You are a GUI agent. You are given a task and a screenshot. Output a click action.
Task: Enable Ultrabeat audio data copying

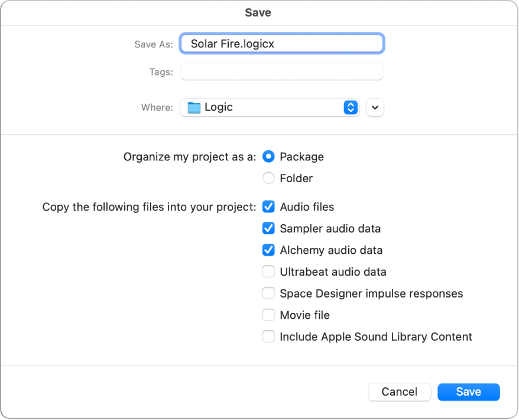268,272
